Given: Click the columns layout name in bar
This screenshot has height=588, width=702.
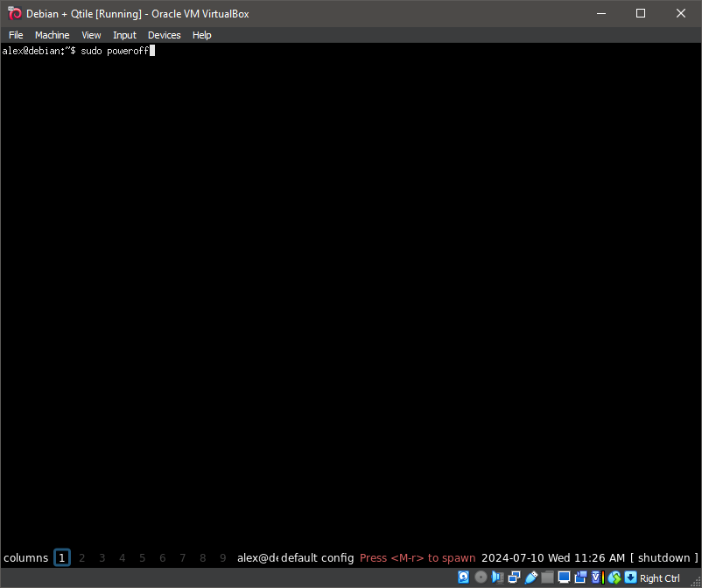Looking at the screenshot, I should click(x=25, y=558).
